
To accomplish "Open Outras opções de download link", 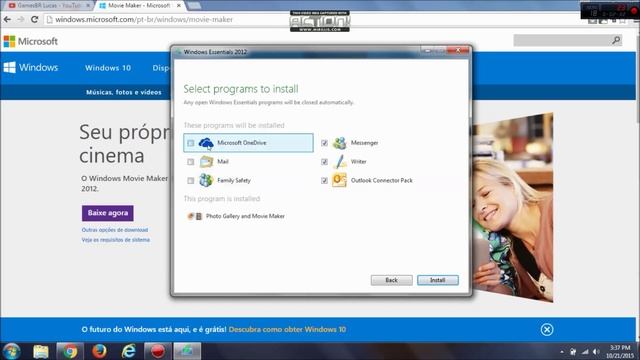I will tap(115, 230).
